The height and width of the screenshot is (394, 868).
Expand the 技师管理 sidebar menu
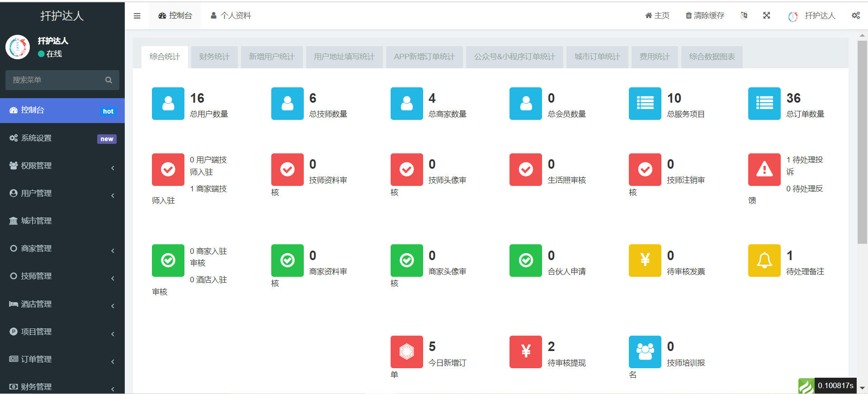62,276
